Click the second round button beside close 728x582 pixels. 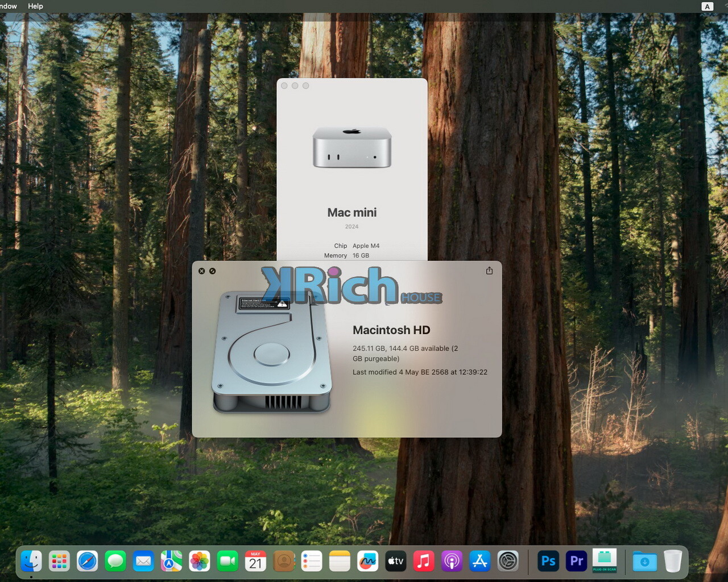coord(212,271)
